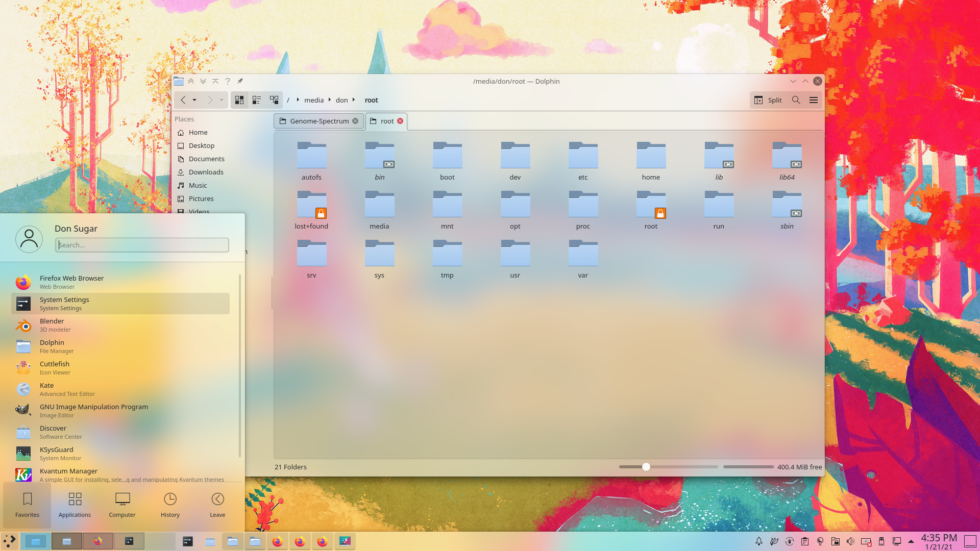This screenshot has width=980, height=551.
Task: Select the locked root folder icon
Action: pyautogui.click(x=651, y=205)
